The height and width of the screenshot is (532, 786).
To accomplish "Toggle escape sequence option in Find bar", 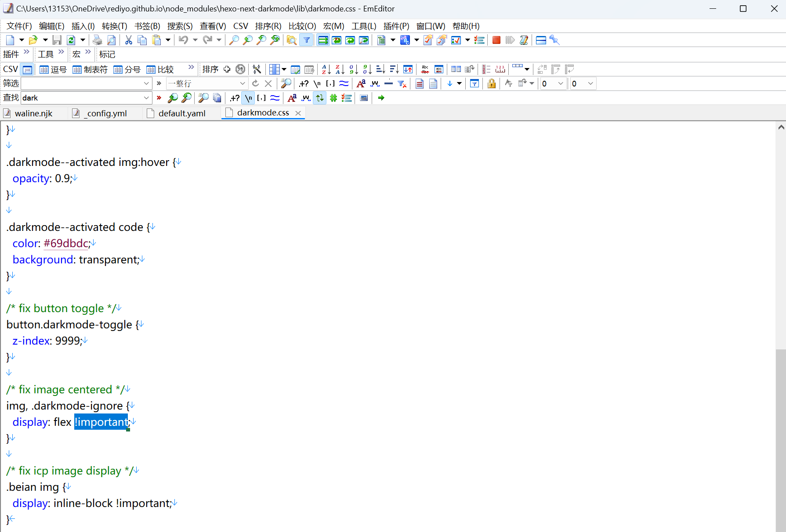I will click(249, 98).
